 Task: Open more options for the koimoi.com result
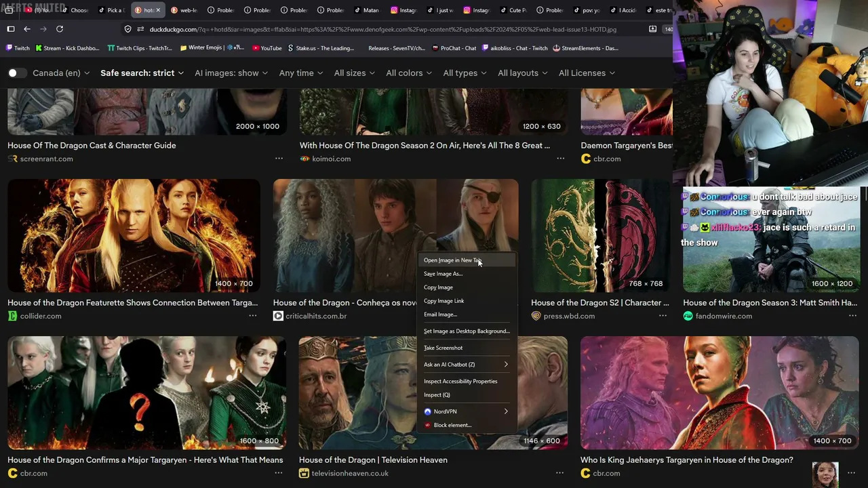tap(560, 159)
